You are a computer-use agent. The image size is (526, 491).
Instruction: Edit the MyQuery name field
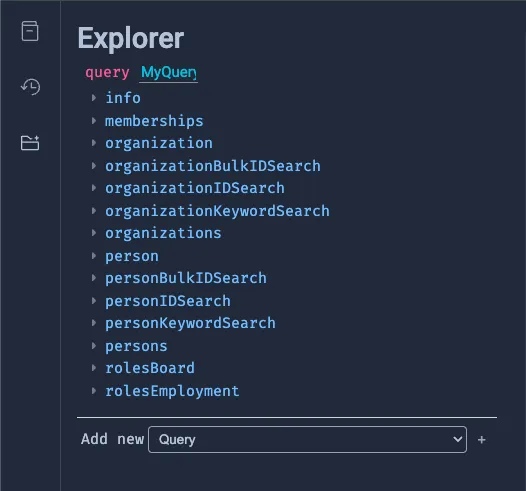tap(168, 72)
